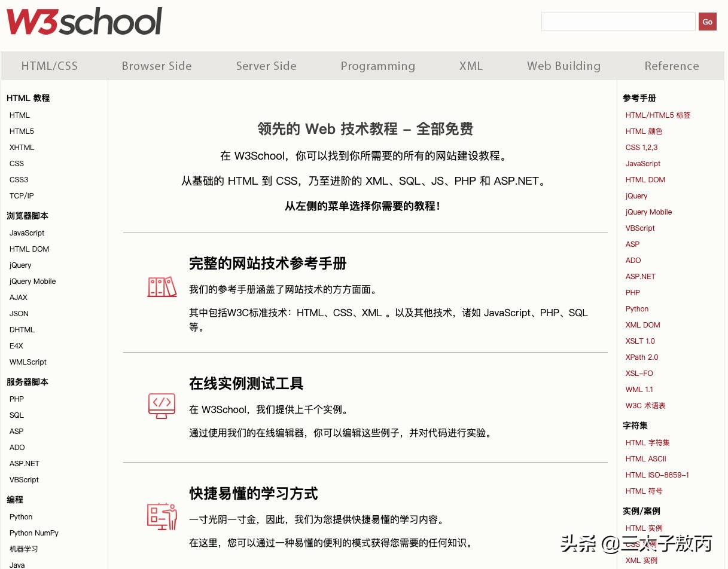The width and height of the screenshot is (728, 569).
Task: Select jQuery Mobile under 浏览器脚本
Action: pyautogui.click(x=32, y=281)
